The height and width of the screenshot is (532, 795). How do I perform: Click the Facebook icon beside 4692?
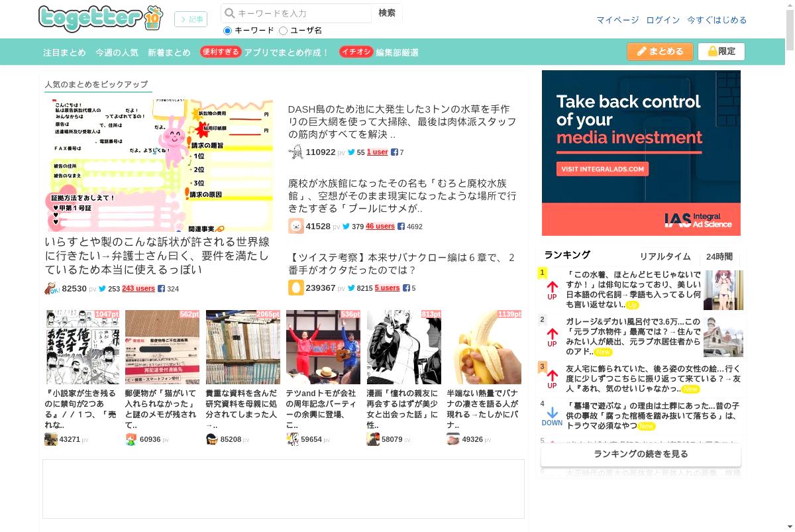(x=401, y=227)
